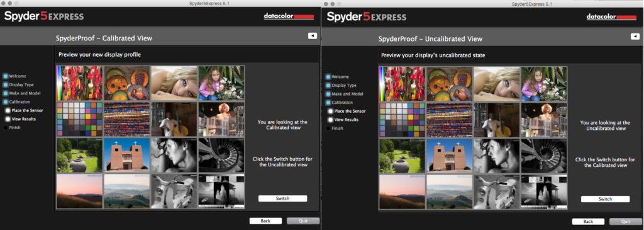Open spiral staircase thumbnail in Calibrated view
The width and height of the screenshot is (644, 230).
pos(221,155)
